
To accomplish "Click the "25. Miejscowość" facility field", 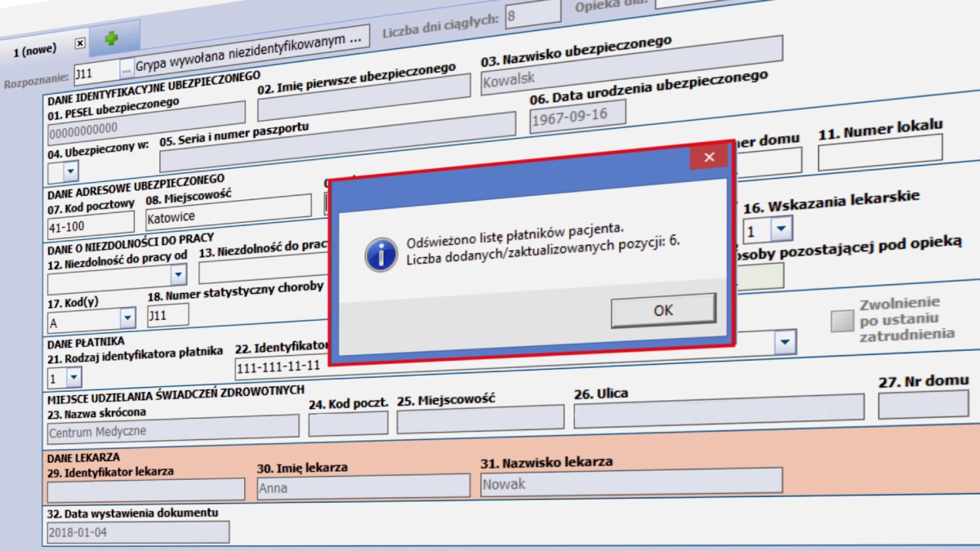I will pos(480,418).
